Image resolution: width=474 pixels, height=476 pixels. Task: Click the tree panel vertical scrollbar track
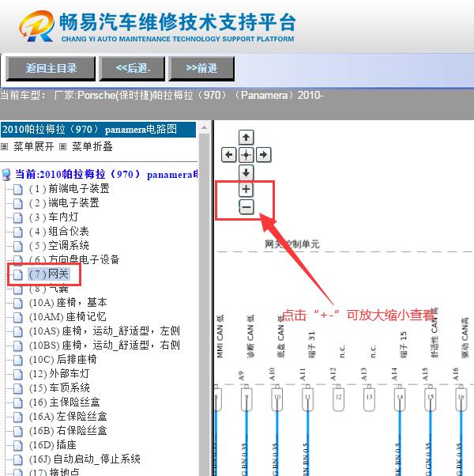pos(205,304)
